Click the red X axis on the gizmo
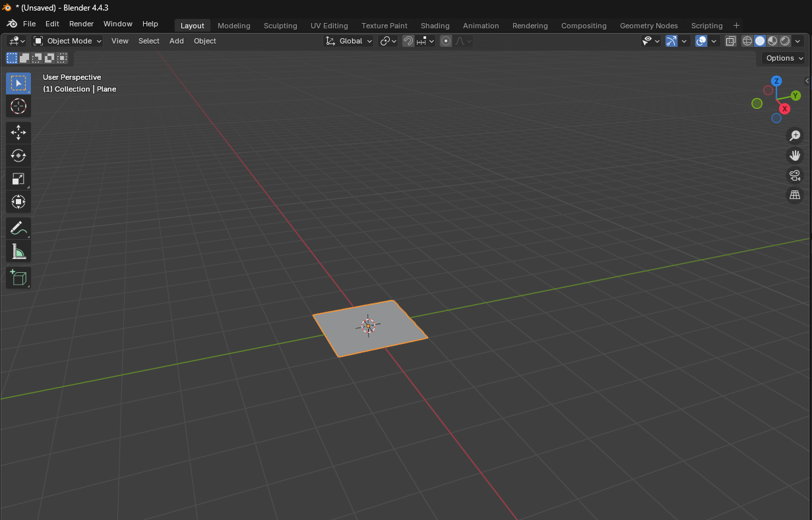The image size is (812, 520). (784, 109)
